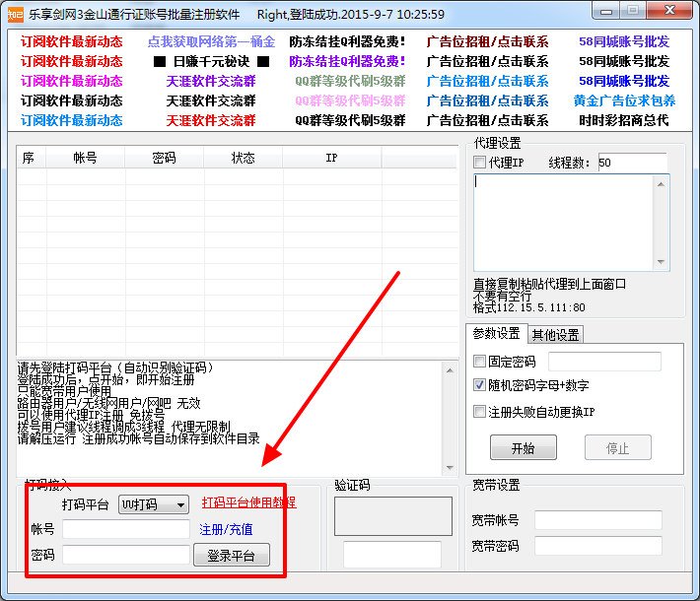The image size is (700, 601).
Task: Click black 防冻结挂Q利器免费 link
Action: (x=347, y=41)
